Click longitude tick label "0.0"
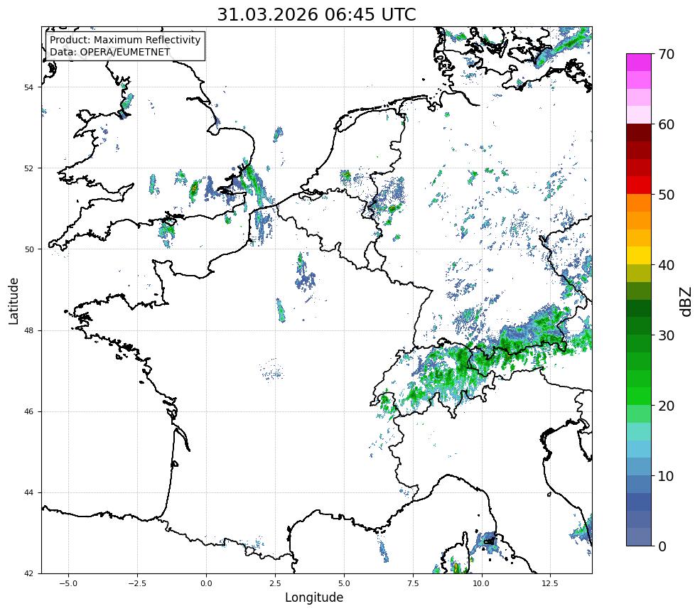 coord(206,583)
